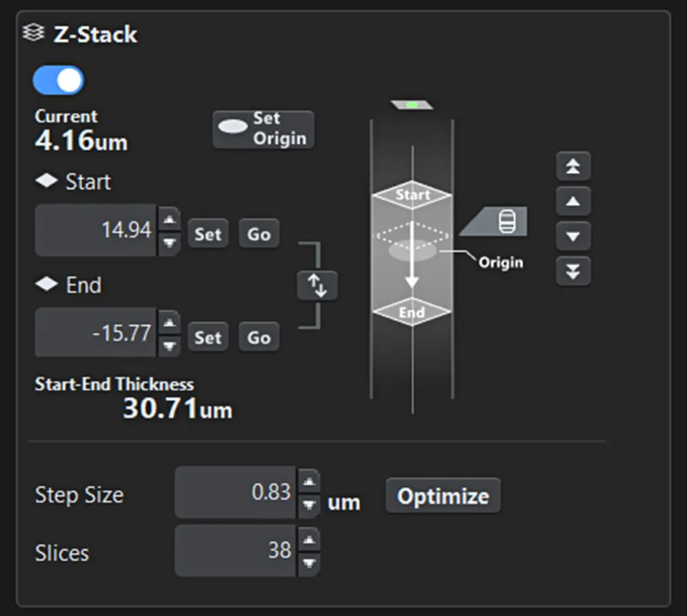
Task: Click the Optimize button for step size
Action: click(442, 496)
